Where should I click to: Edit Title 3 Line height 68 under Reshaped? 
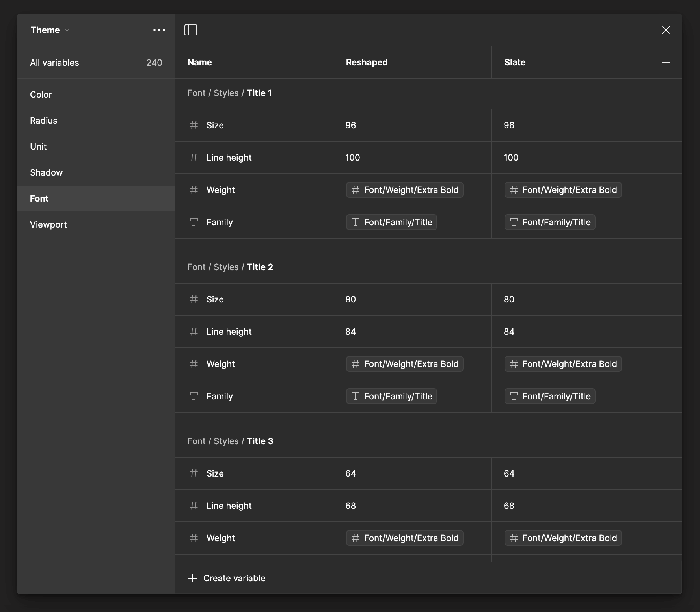pos(412,506)
